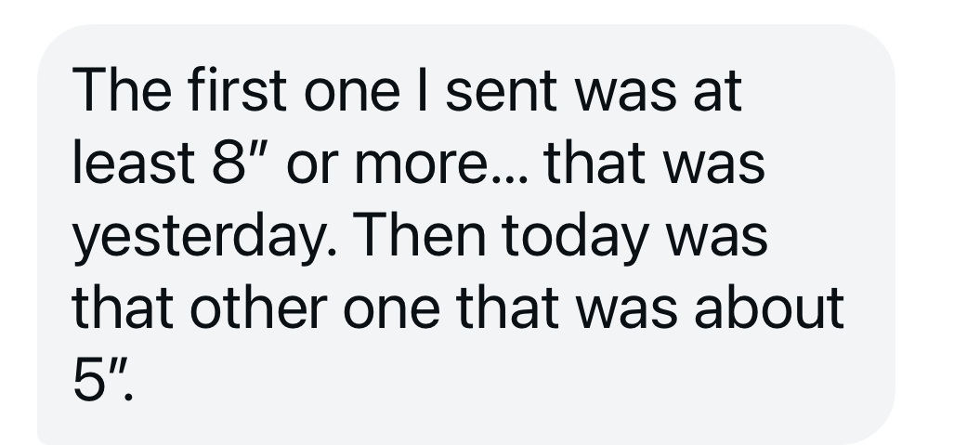Click the word "The" starting the message
This screenshot has width=980, height=445.
point(123,89)
